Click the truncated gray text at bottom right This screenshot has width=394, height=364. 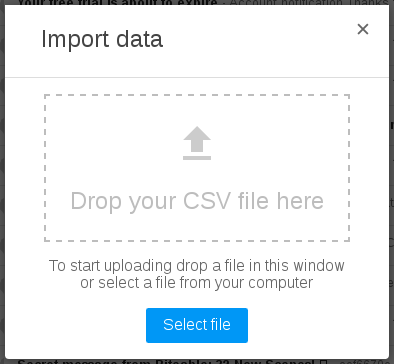point(367,362)
